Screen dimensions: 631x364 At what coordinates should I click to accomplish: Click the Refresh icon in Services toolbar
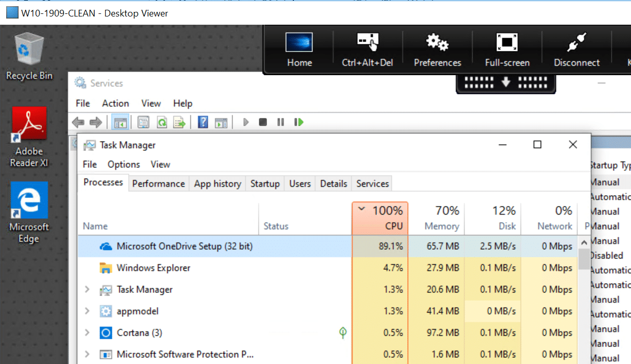[x=161, y=123]
